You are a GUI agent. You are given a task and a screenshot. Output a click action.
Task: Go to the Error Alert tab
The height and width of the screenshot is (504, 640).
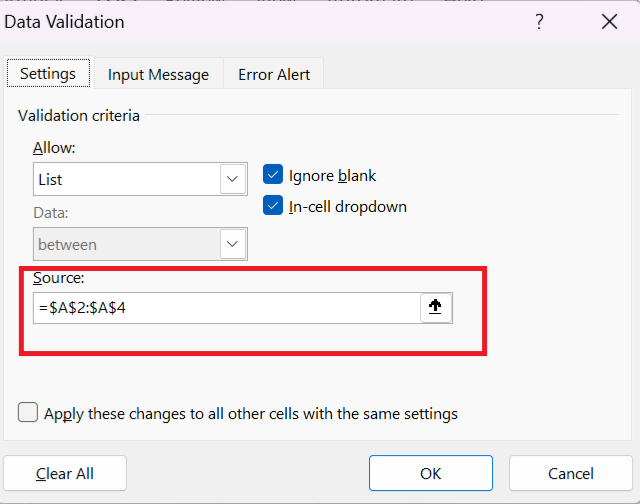(x=274, y=74)
